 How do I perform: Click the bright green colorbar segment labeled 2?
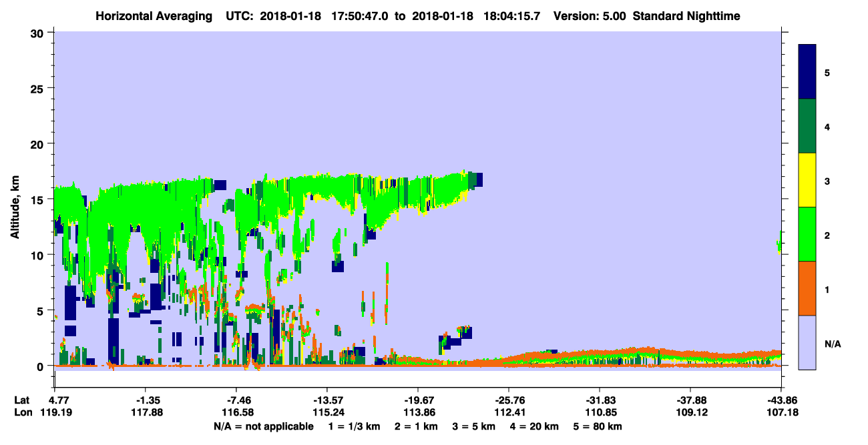pyautogui.click(x=807, y=234)
